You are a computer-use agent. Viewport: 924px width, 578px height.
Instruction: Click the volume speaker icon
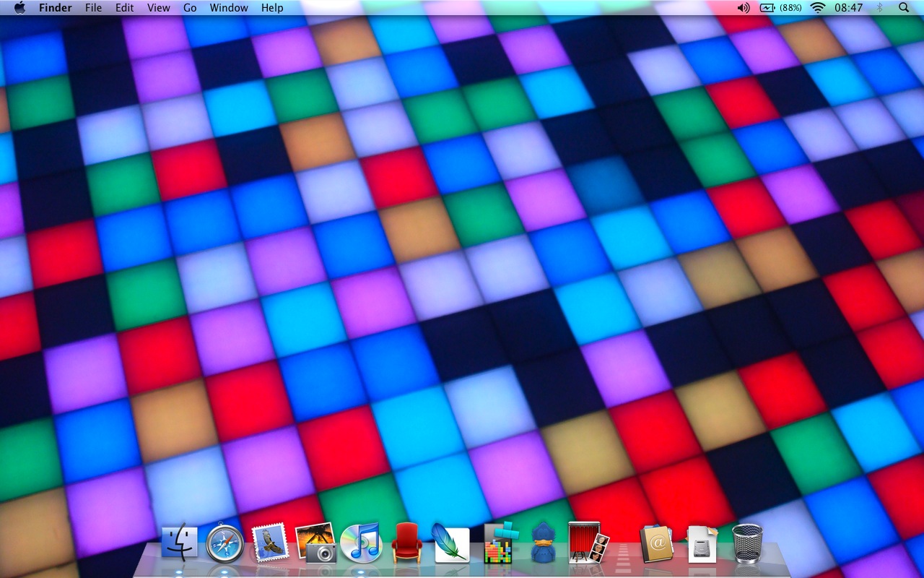[744, 7]
